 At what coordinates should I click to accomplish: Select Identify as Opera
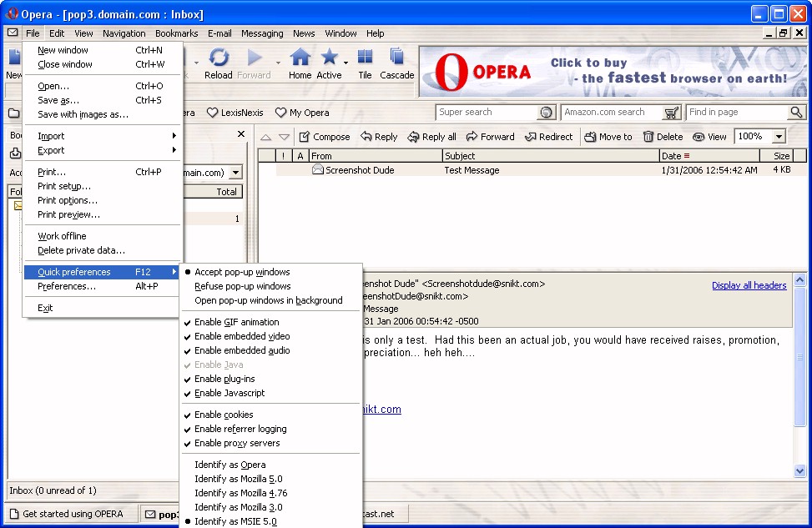coord(270,465)
